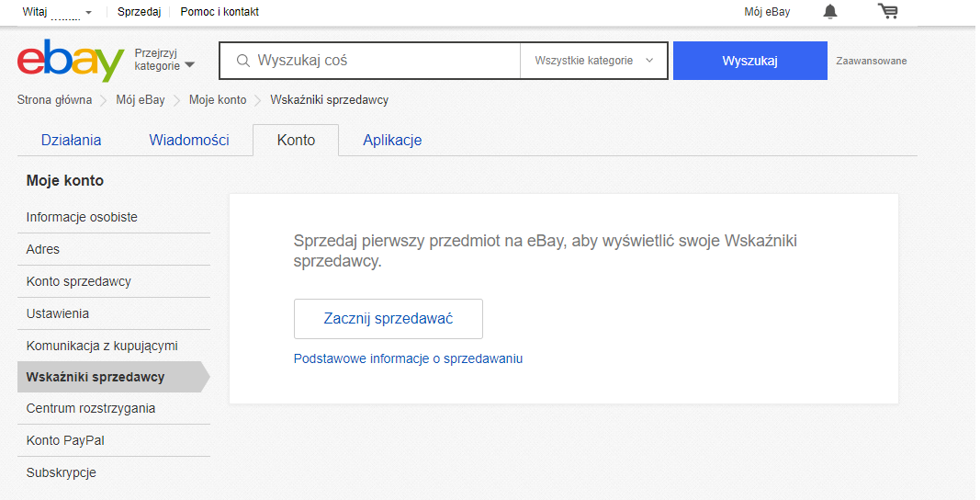Expand the Witaj user dropdown
This screenshot has width=980, height=500.
pos(57,12)
